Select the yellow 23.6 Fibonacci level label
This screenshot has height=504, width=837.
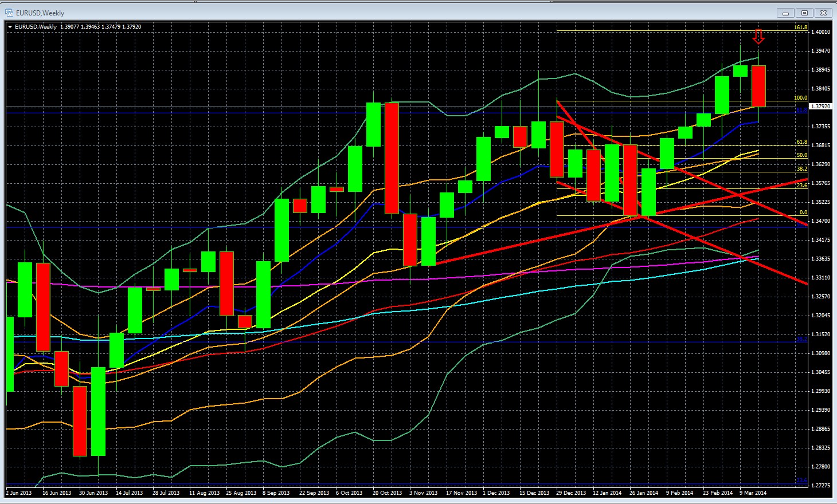point(801,186)
